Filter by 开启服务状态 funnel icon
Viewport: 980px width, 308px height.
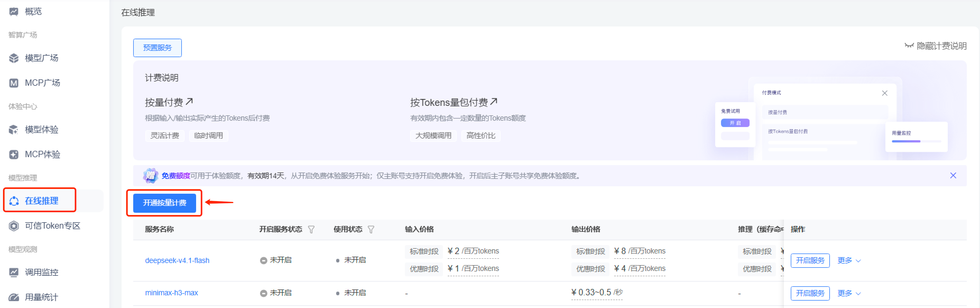[311, 230]
